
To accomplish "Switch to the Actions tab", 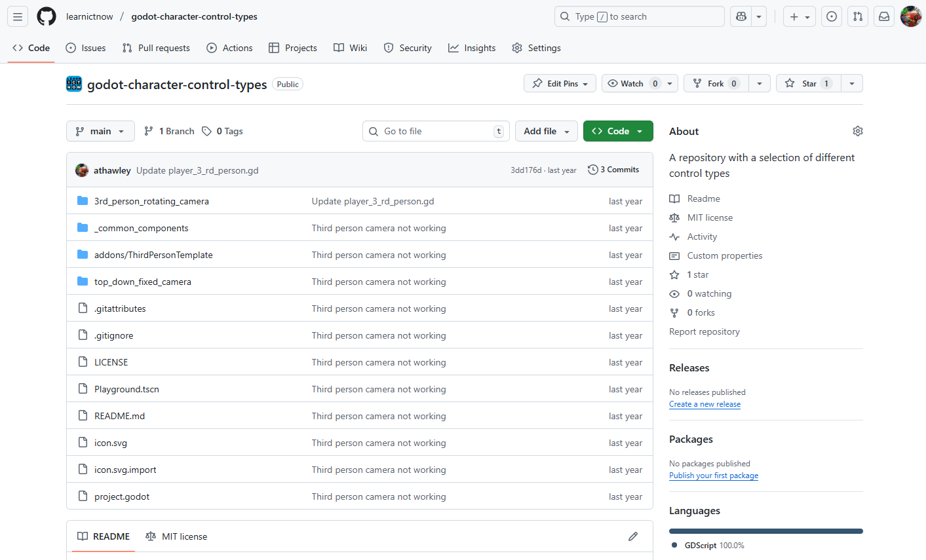I will click(229, 47).
